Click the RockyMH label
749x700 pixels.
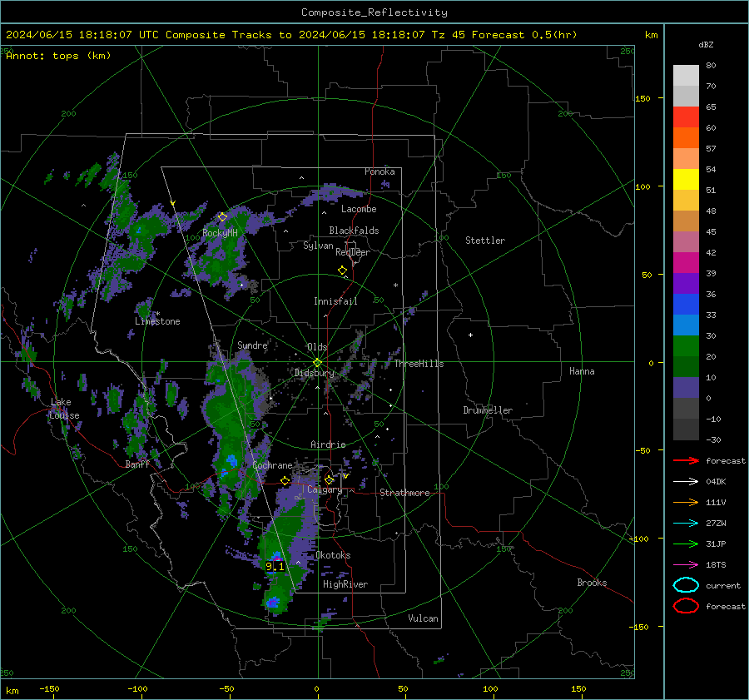(x=220, y=233)
